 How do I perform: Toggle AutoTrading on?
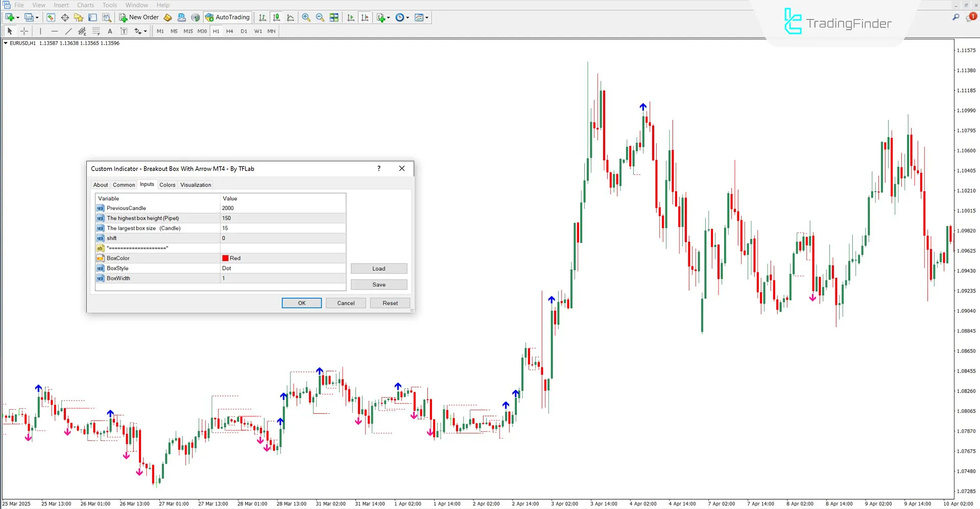[227, 17]
